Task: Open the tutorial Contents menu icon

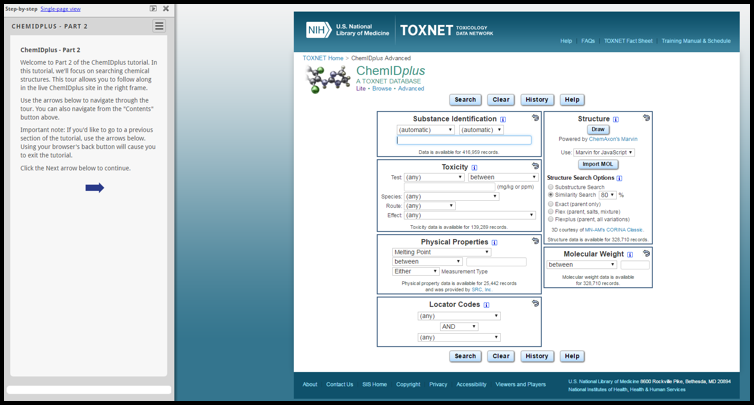Action: point(159,26)
